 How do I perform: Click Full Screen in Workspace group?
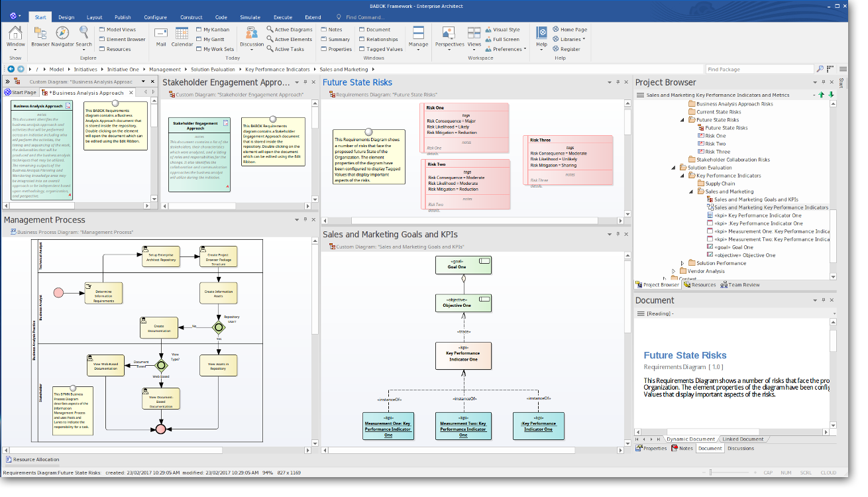(x=506, y=39)
